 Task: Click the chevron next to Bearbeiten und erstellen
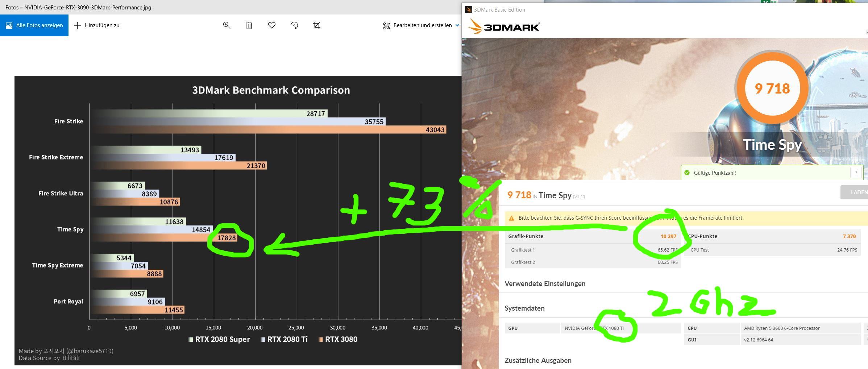[x=457, y=25]
